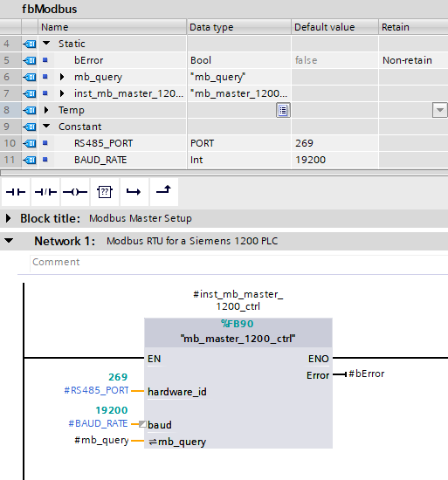The height and width of the screenshot is (480, 448).
Task: Insert a normally closed contact
Action: (45, 192)
